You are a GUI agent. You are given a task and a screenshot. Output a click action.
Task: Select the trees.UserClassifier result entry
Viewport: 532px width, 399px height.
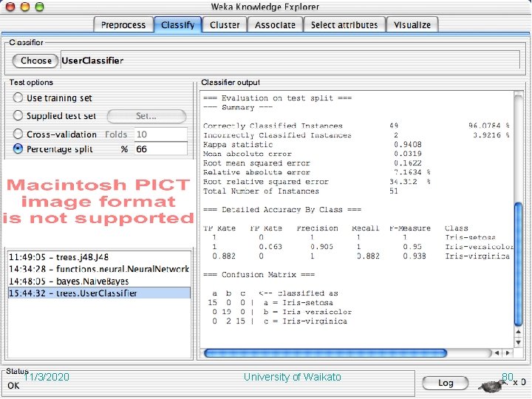tap(99, 293)
